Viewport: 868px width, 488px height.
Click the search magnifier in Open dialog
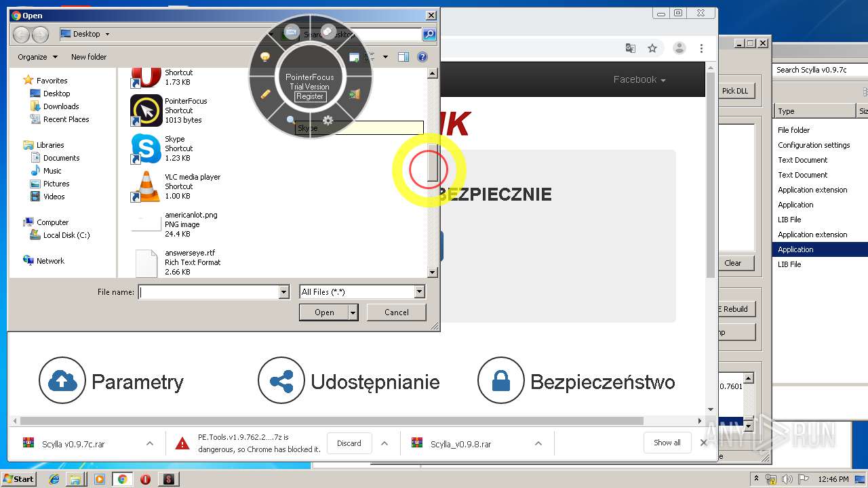(429, 34)
